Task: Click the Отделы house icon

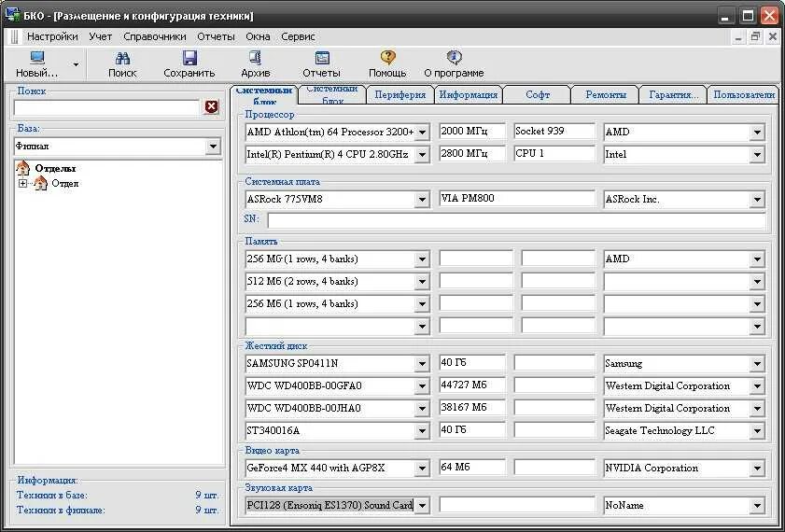Action: pyautogui.click(x=22, y=168)
